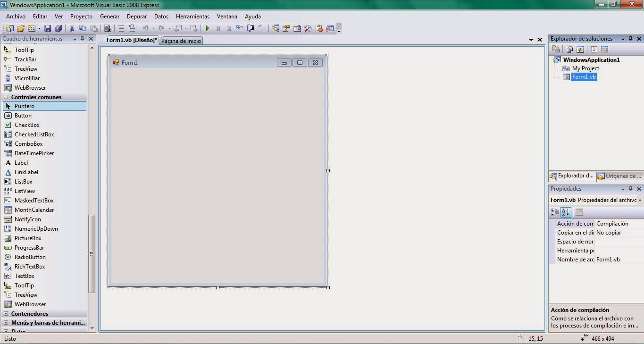
Task: Switch to the Página de inicio tab
Action: point(181,41)
